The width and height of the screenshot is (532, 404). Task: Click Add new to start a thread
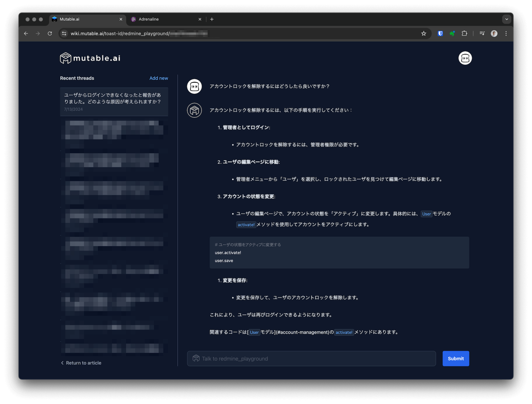pyautogui.click(x=159, y=78)
